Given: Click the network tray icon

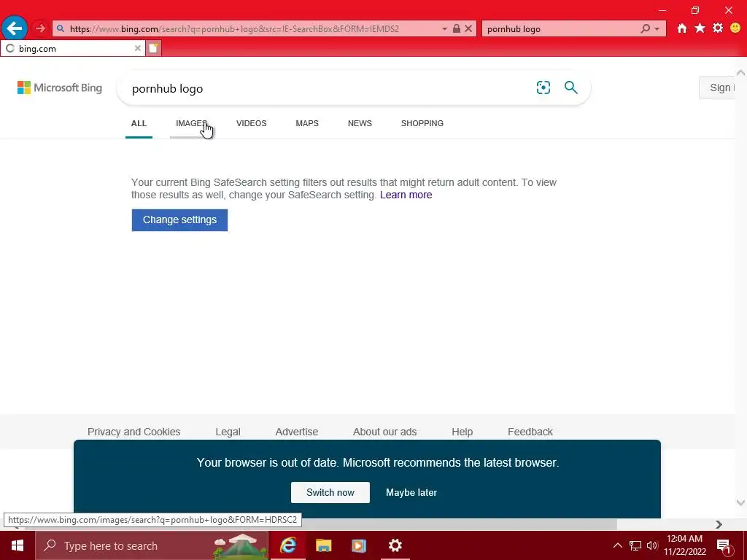Looking at the screenshot, I should [x=635, y=545].
